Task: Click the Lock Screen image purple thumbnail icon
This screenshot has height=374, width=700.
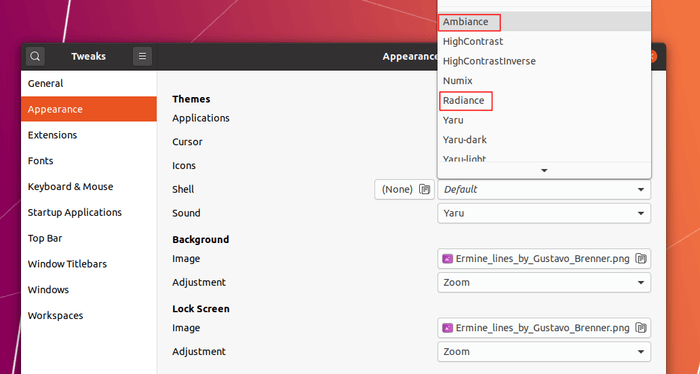Action: coord(447,328)
